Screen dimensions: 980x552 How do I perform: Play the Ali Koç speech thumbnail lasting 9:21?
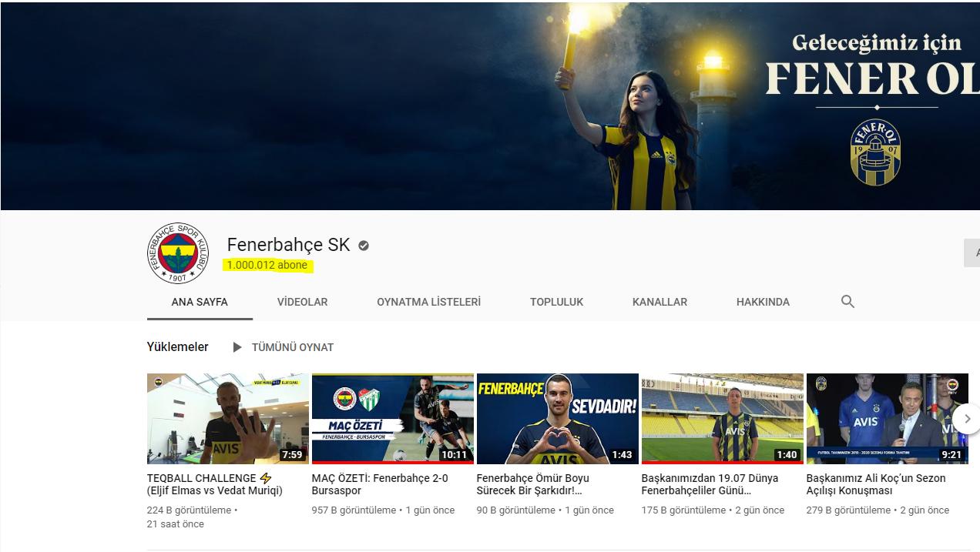[x=888, y=419]
